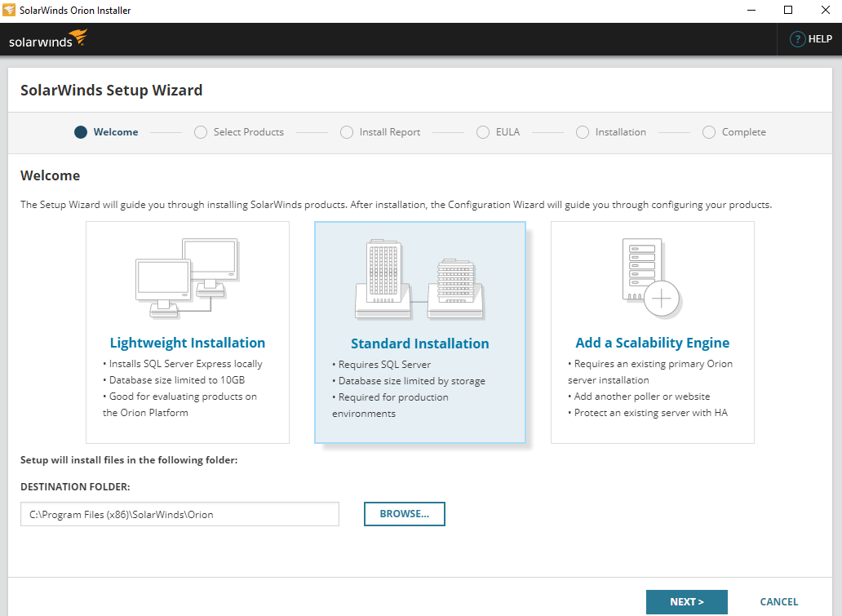Choose the Lightweight Installation heading
This screenshot has height=616, width=842.
[x=188, y=343]
